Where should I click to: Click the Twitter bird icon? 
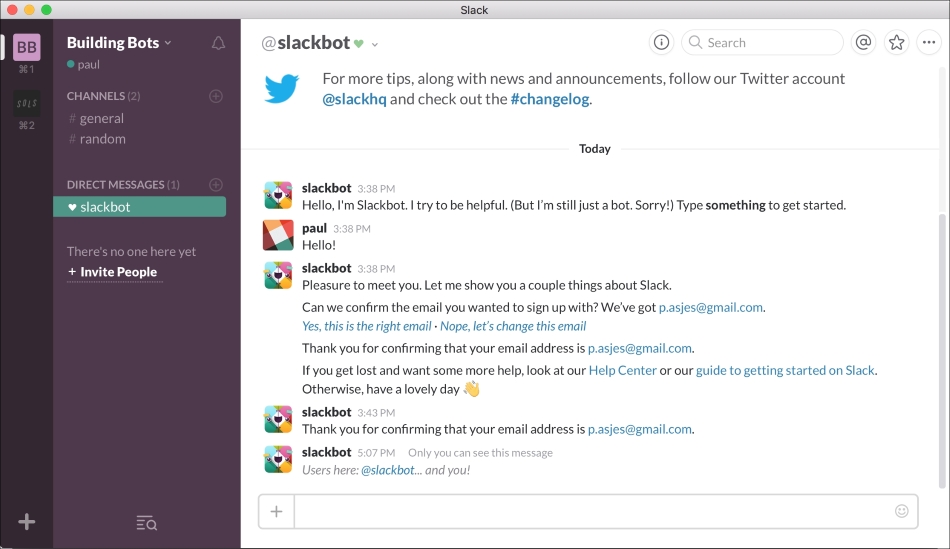[x=282, y=88]
